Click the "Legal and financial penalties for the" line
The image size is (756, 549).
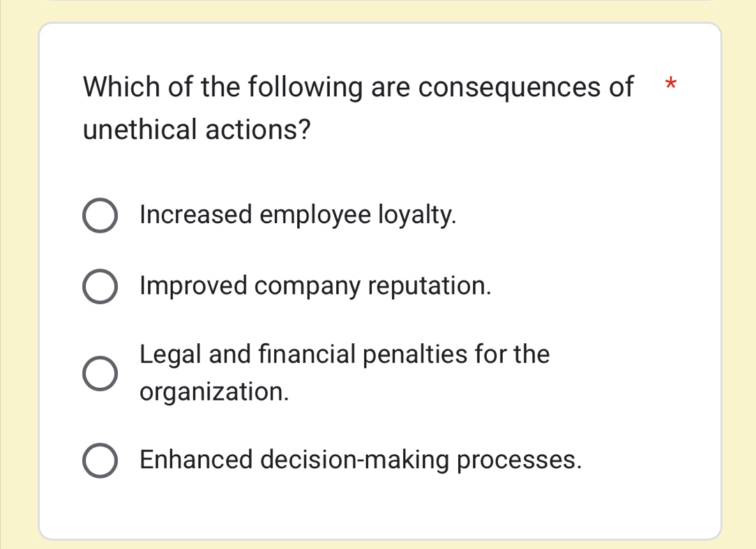pyautogui.click(x=345, y=354)
